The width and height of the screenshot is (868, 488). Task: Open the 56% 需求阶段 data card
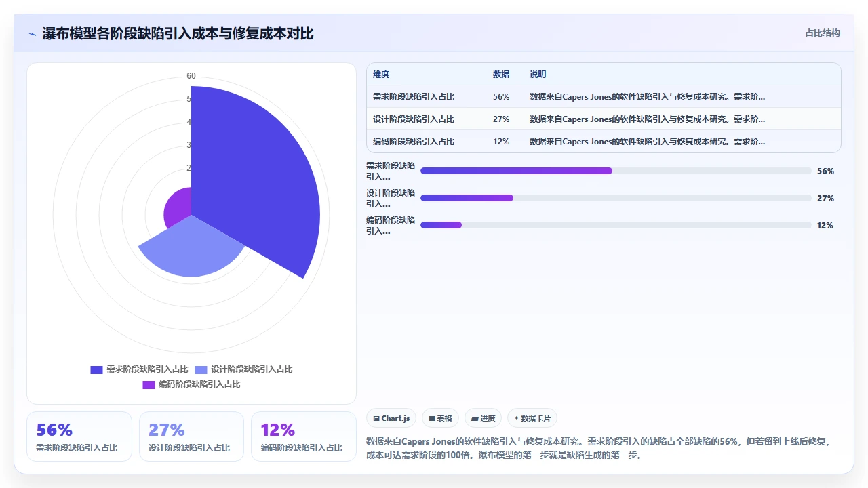(x=79, y=436)
